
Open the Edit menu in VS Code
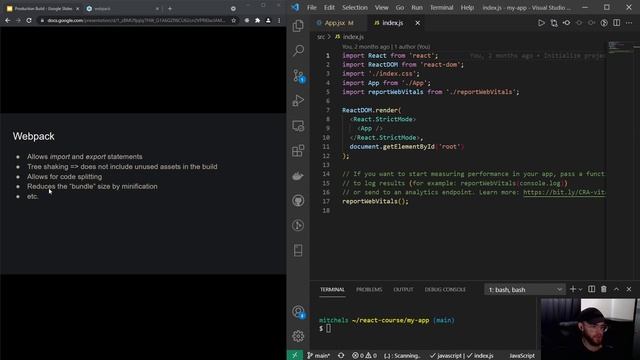click(x=329, y=7)
